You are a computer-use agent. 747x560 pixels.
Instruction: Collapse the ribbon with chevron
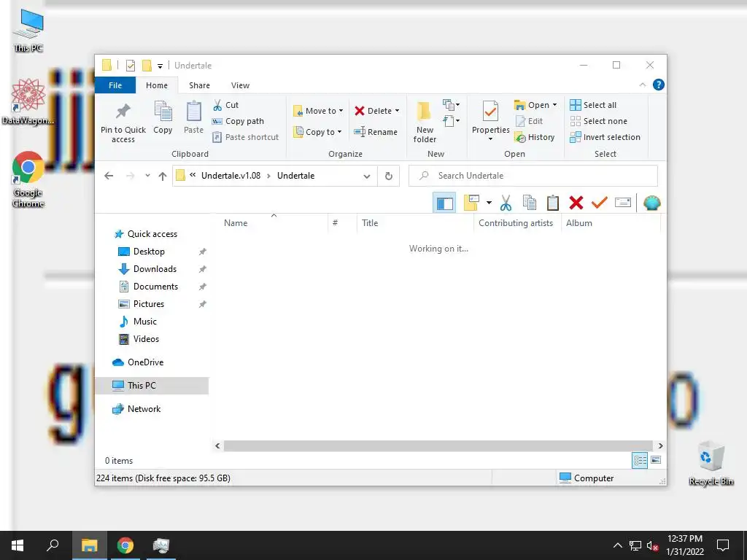click(x=643, y=85)
